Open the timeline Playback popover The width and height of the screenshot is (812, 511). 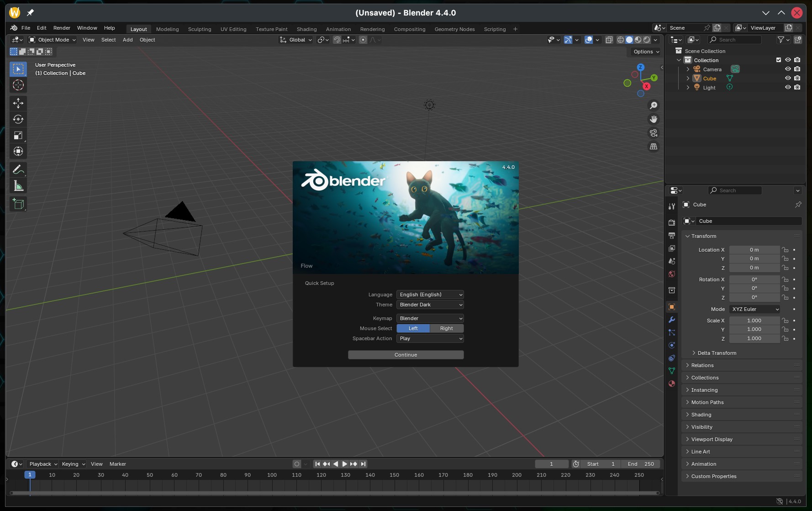(43, 464)
